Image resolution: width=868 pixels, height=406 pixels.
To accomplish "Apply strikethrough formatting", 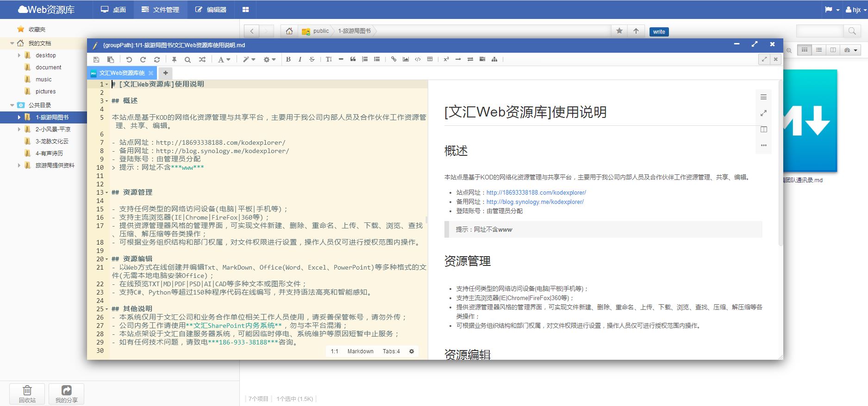I will 312,59.
